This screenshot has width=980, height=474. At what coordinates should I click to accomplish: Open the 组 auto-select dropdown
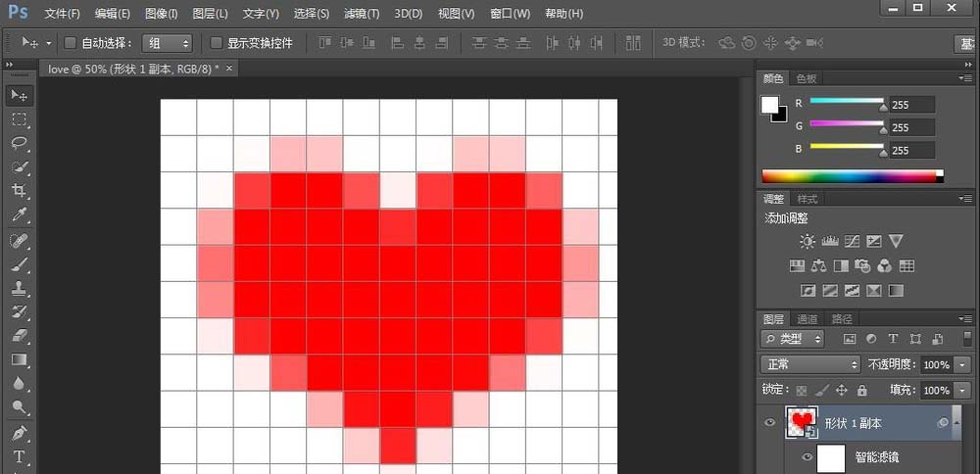click(x=168, y=43)
